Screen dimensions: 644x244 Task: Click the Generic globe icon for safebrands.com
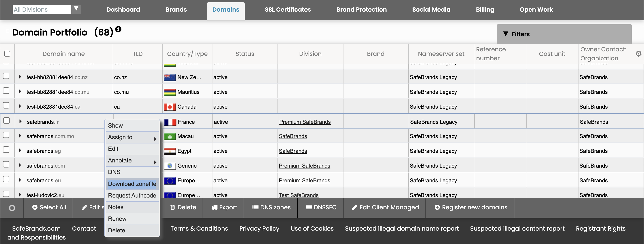(x=170, y=166)
